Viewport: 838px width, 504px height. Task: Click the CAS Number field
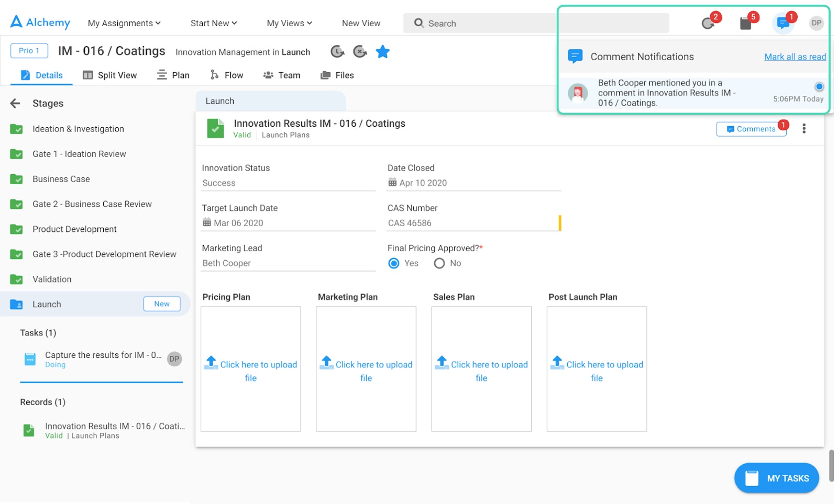click(x=473, y=223)
